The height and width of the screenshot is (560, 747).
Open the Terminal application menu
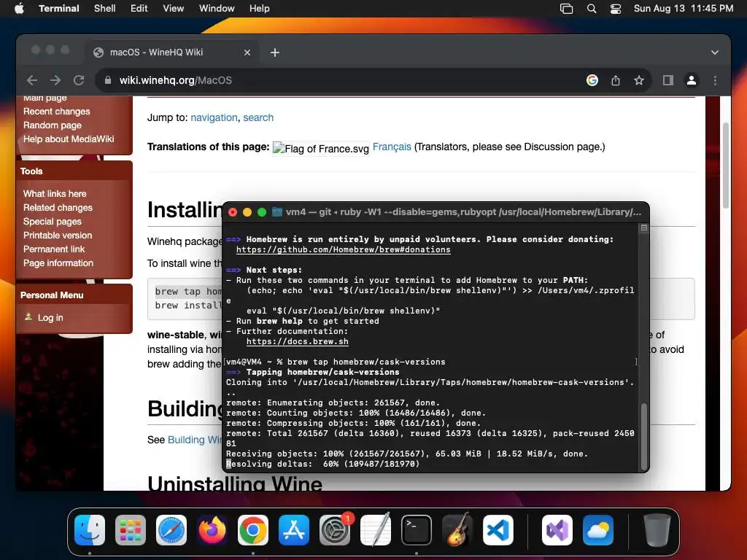[x=58, y=9]
